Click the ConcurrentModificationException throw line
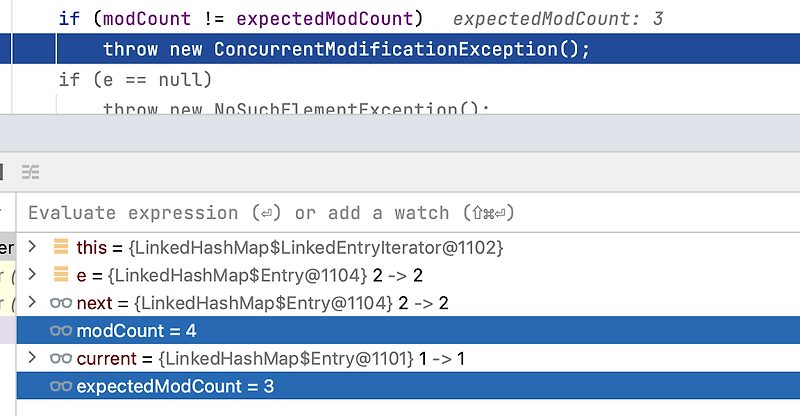The height and width of the screenshot is (416, 800). tap(346, 49)
